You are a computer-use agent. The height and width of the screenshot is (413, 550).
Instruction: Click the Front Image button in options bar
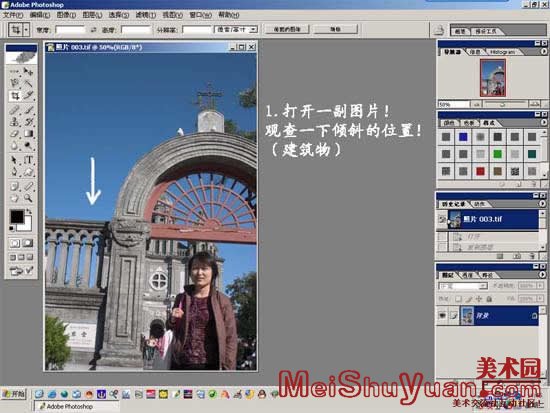pos(287,29)
